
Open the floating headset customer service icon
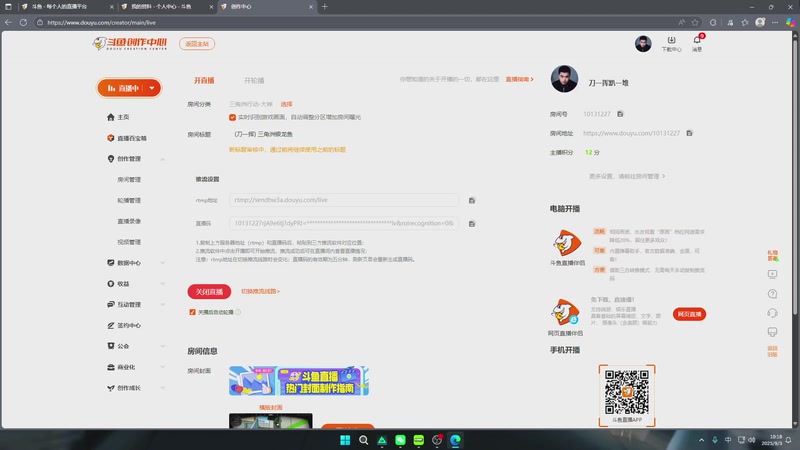[772, 313]
